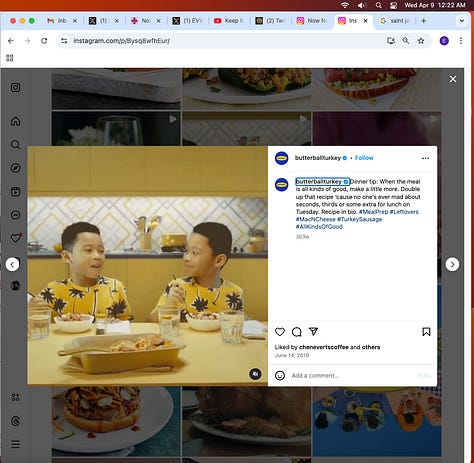474x463 pixels.
Task: Close the active Instagram browser tab
Action: (365, 21)
